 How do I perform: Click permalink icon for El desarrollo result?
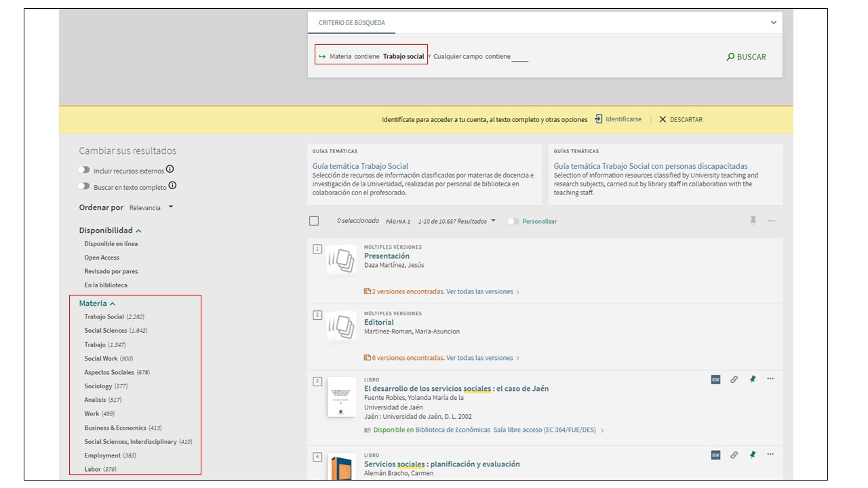[x=734, y=380]
